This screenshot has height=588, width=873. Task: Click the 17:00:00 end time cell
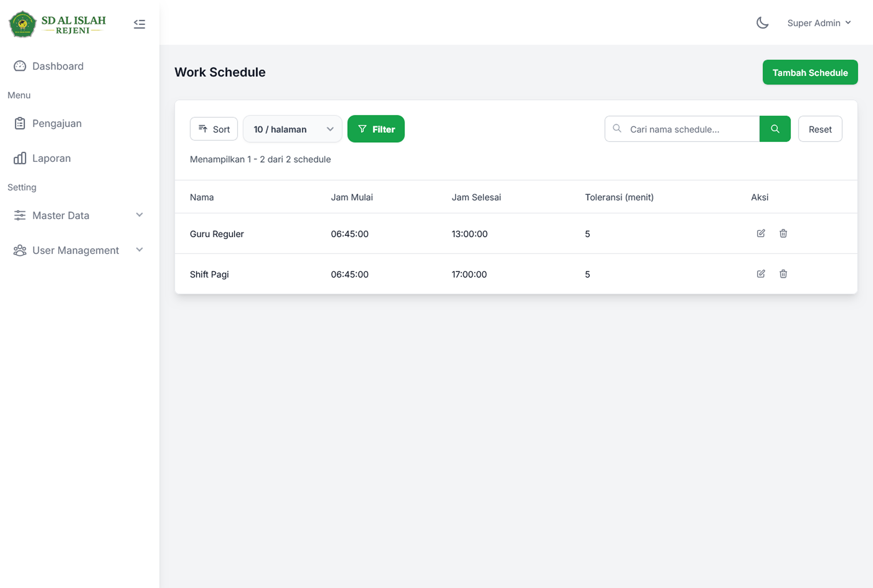469,274
